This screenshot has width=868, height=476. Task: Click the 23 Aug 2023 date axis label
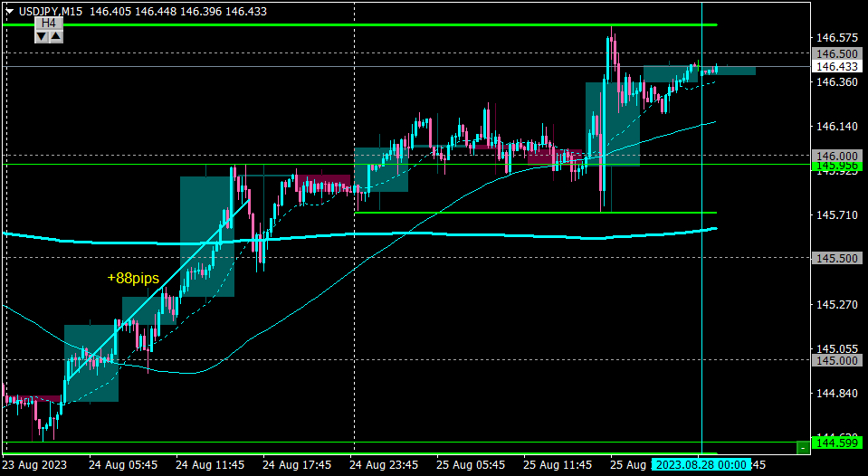[35, 464]
